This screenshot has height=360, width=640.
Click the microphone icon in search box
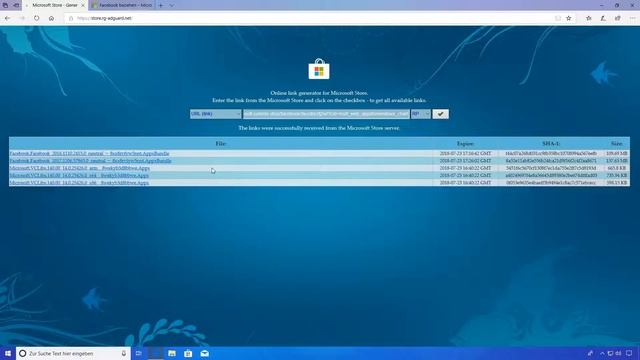[124, 353]
